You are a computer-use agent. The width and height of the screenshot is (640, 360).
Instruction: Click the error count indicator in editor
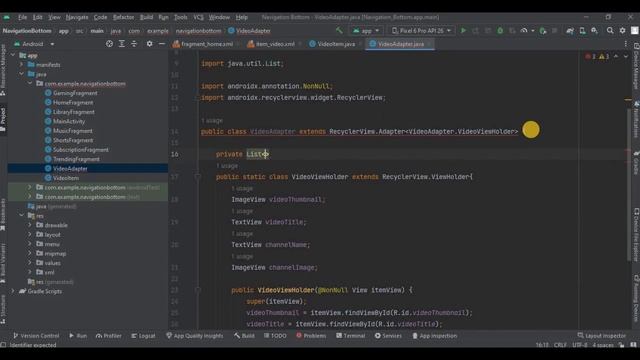(591, 56)
